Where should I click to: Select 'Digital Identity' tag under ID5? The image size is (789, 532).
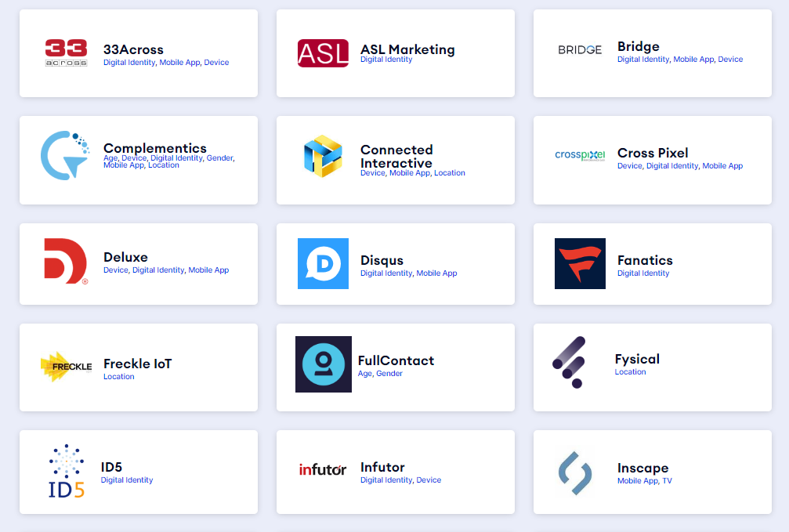point(127,480)
